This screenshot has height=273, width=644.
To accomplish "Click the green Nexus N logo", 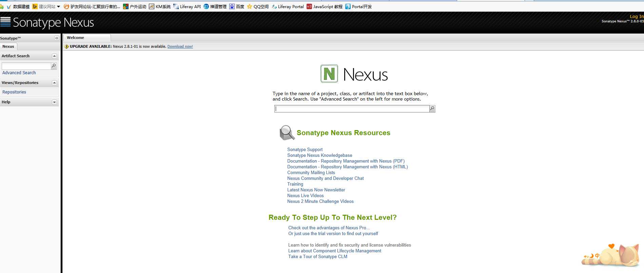I will 329,73.
